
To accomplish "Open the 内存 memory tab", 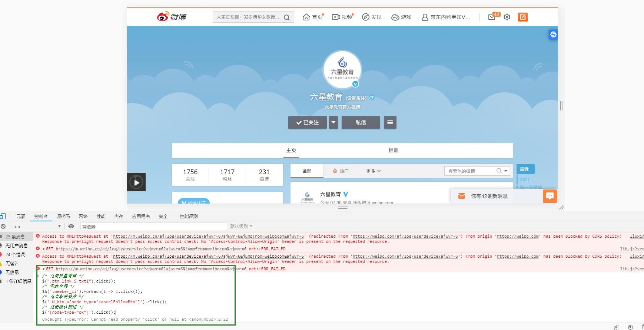I will point(119,217).
